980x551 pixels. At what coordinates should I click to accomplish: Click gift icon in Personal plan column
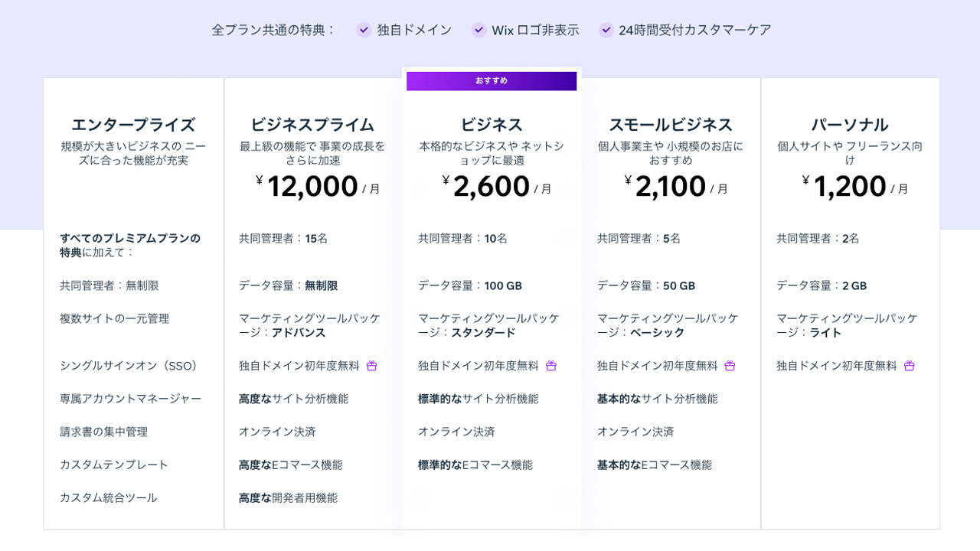pyautogui.click(x=910, y=366)
